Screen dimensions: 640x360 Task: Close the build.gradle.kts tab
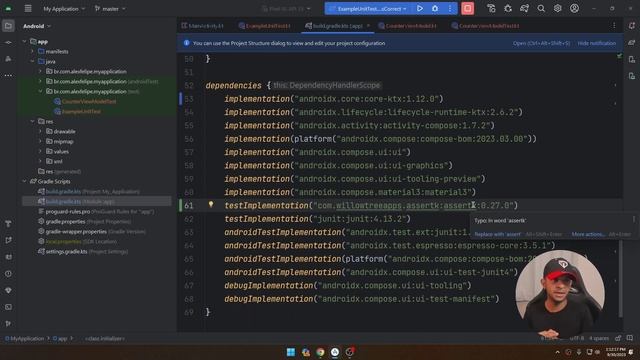pos(368,26)
